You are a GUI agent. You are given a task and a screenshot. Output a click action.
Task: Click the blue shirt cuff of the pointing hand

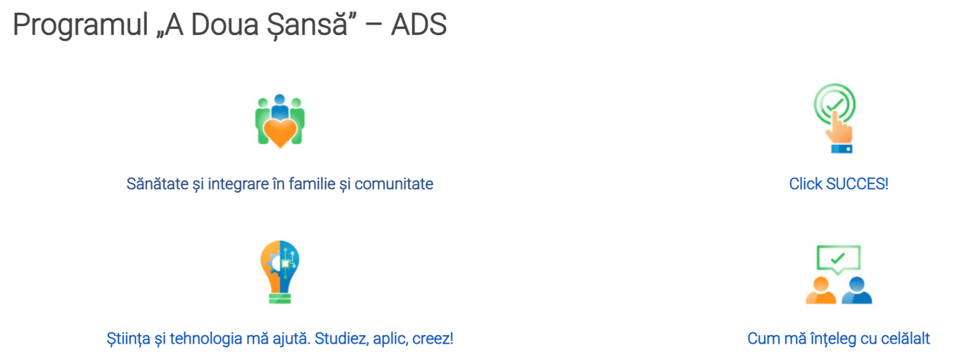coord(841,148)
